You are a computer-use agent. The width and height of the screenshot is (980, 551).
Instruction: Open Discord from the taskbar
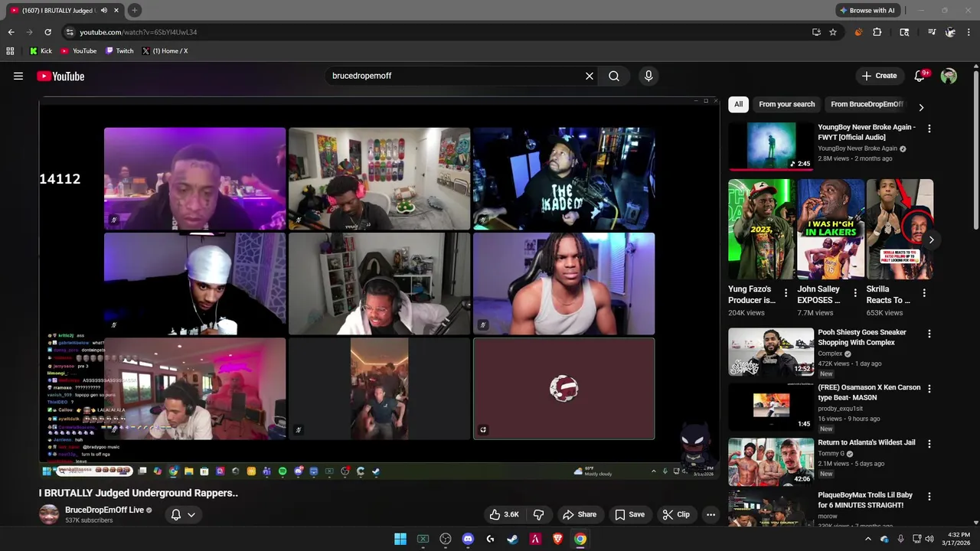click(x=468, y=539)
